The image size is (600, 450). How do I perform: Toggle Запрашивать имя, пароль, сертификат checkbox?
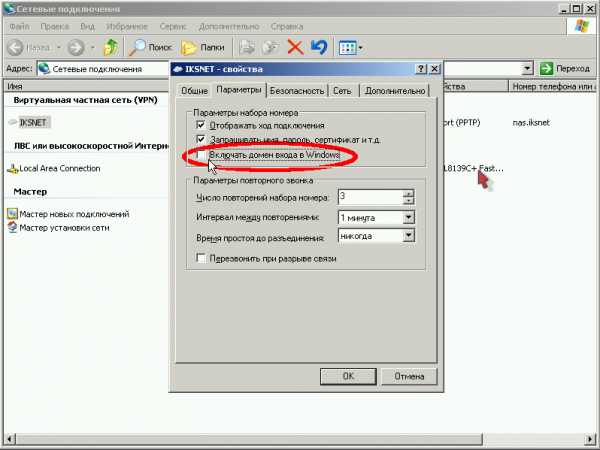201,139
